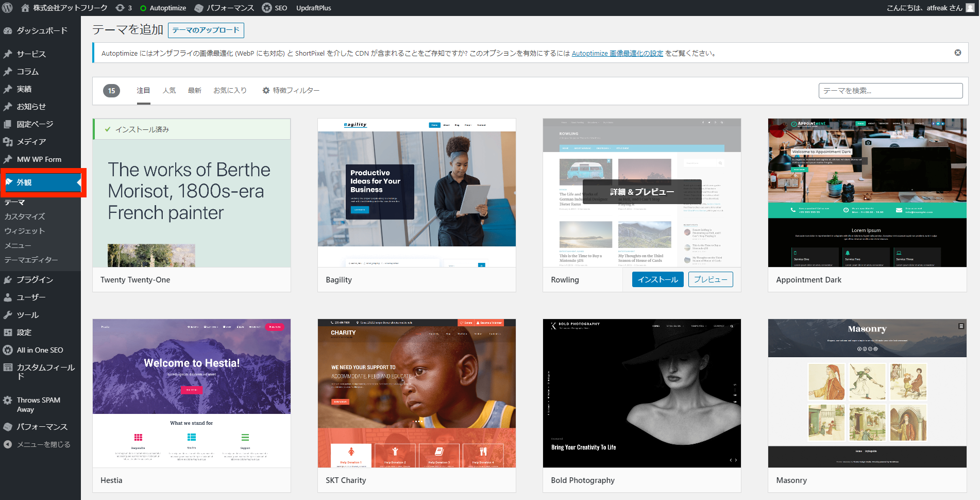Select the 最新 filter tab
The image size is (980, 500).
click(195, 91)
